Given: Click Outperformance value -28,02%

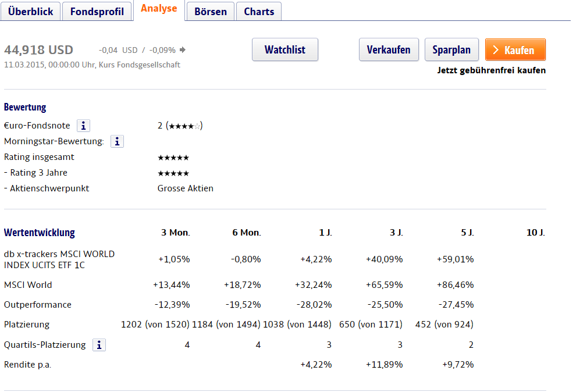Looking at the screenshot, I should click(x=314, y=305).
